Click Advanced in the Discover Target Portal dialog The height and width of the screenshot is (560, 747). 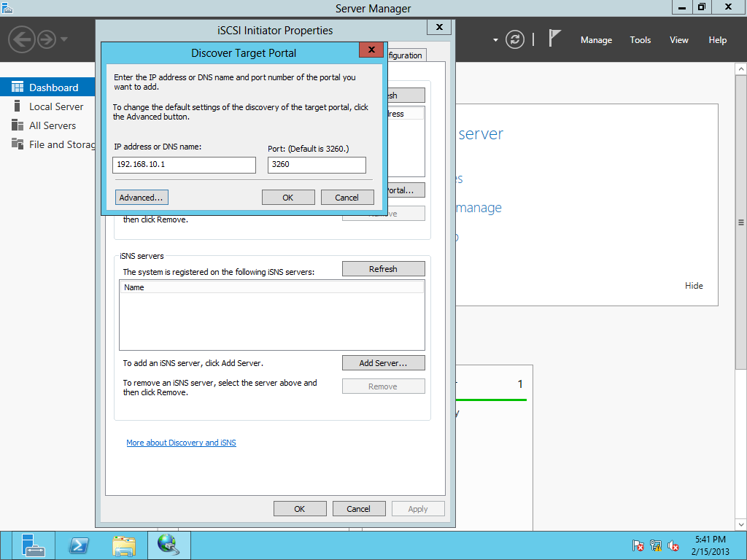pyautogui.click(x=142, y=197)
